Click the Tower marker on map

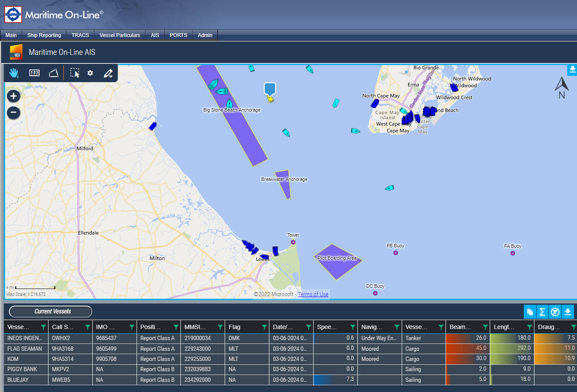pos(293,242)
